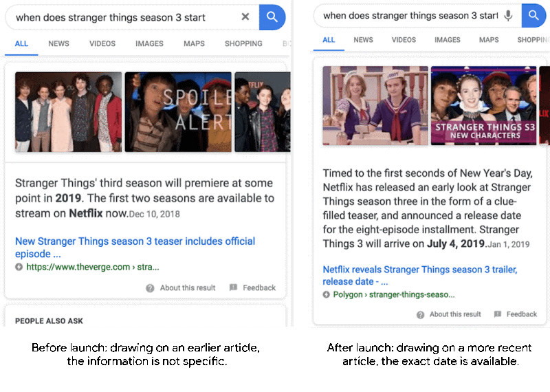Viewport: 550px width, 392px height.
Task: Click the right About this result question icon
Action: click(x=420, y=315)
